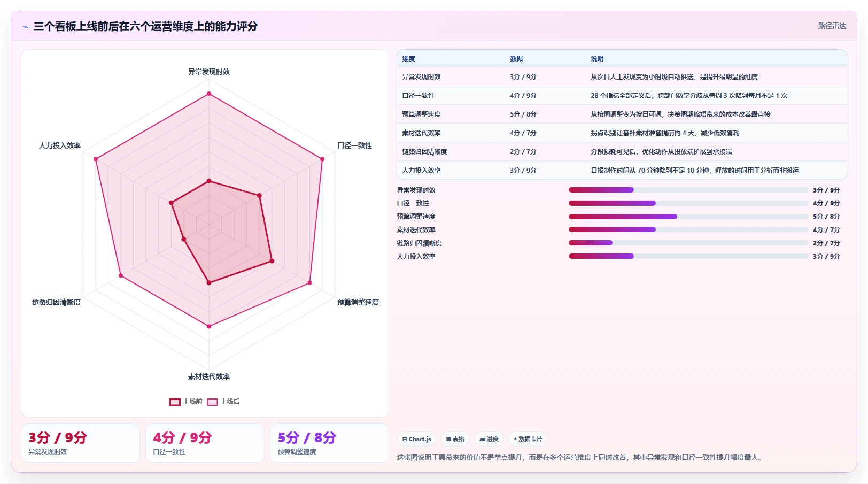Click the 预算调整速度 progress bar

click(x=688, y=217)
